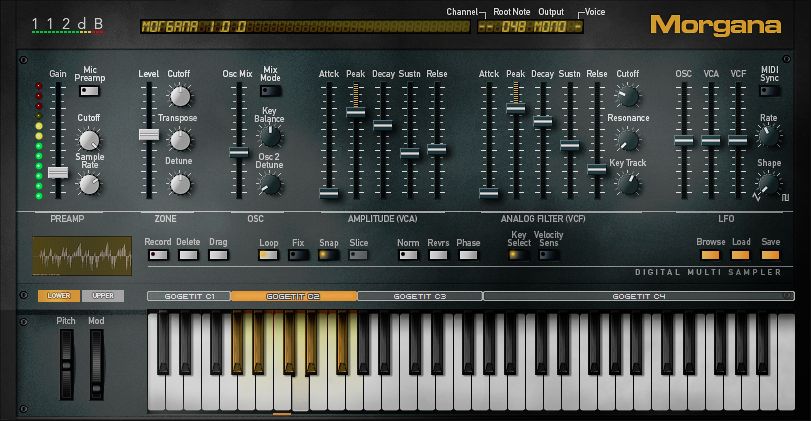Click the VCA Decay slider
This screenshot has height=421, width=811.
[383, 125]
